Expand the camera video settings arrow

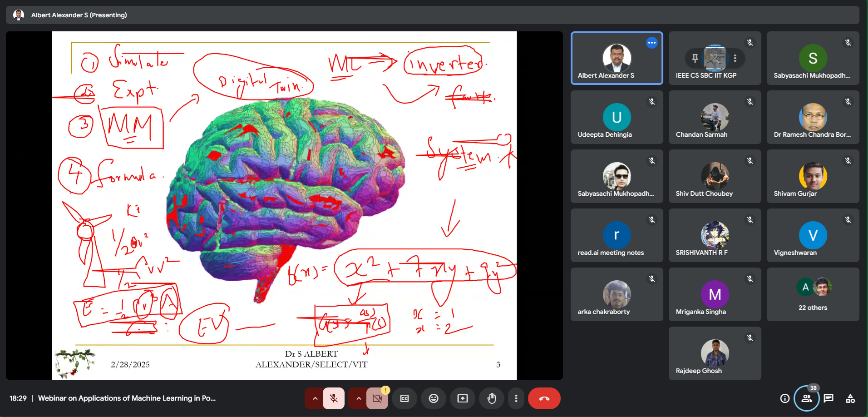359,398
